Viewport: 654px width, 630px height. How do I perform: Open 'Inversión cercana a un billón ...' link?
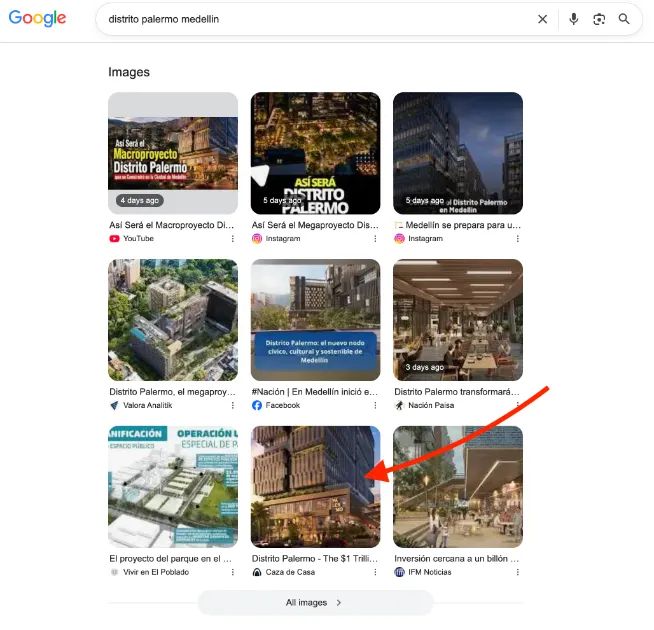pos(456,559)
